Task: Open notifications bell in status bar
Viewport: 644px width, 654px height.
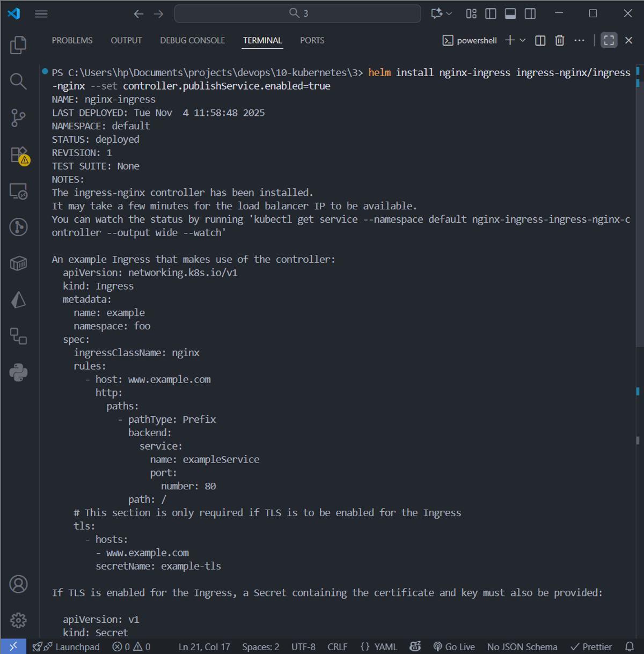Action: 630,646
